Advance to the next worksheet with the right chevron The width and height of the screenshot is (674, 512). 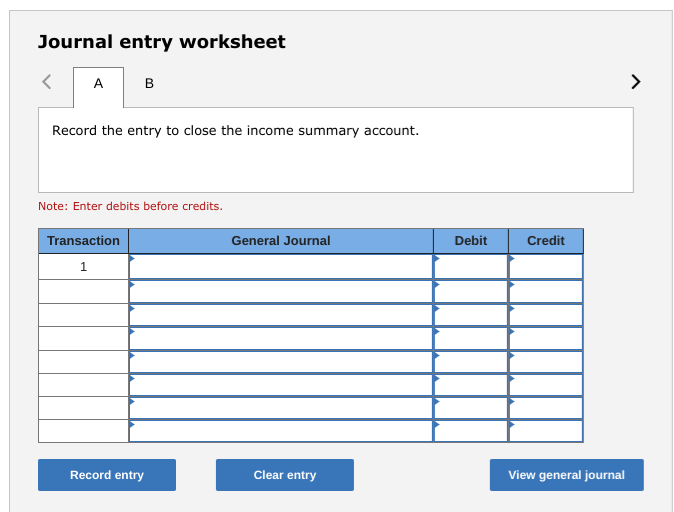636,82
